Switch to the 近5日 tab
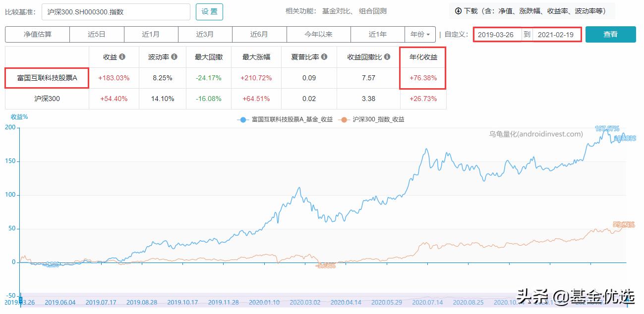This screenshot has height=314, width=644. (97, 34)
